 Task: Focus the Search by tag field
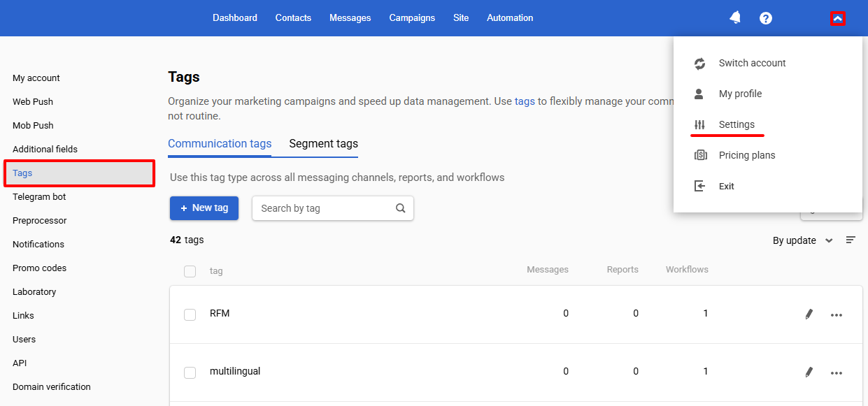(332, 208)
